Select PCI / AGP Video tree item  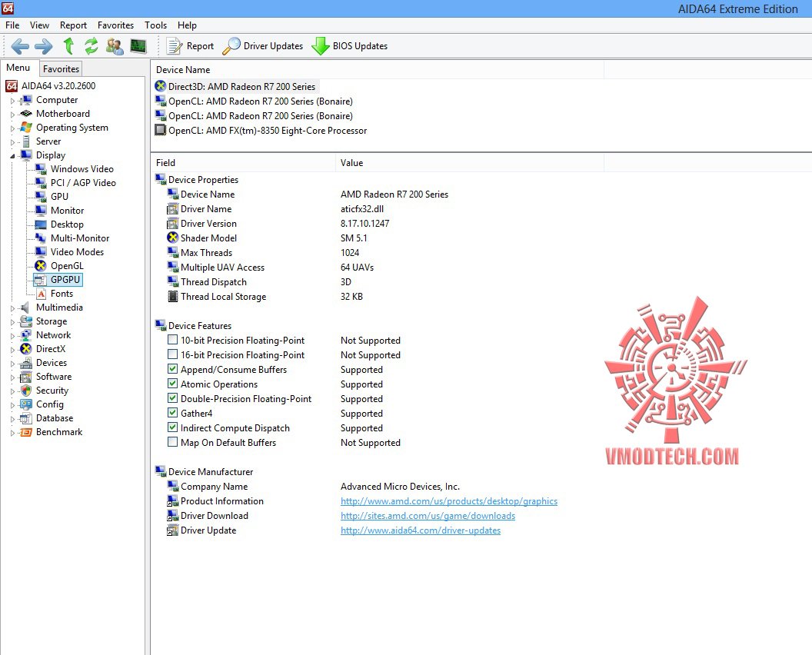click(x=83, y=183)
